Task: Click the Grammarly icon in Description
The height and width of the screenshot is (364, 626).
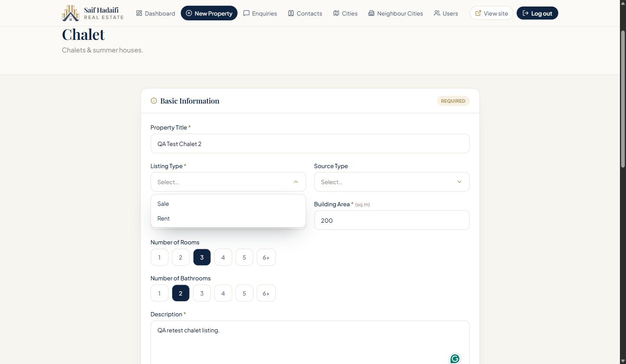Action: (455, 358)
